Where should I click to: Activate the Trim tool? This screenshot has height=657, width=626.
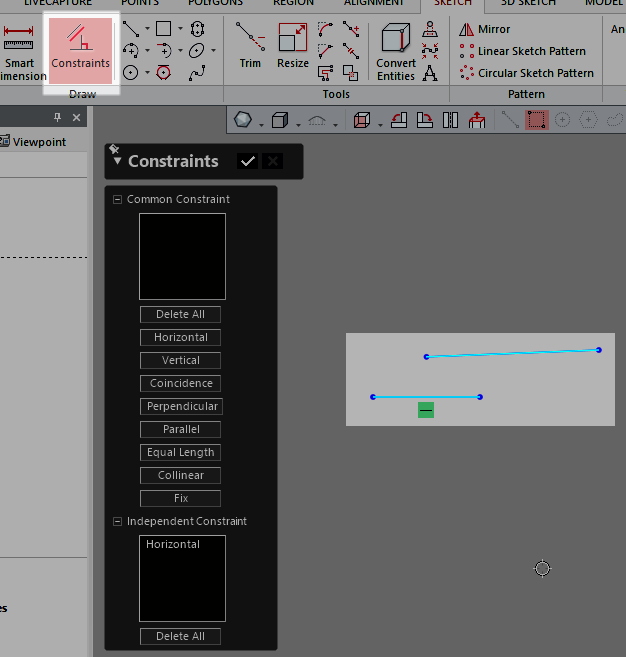250,45
